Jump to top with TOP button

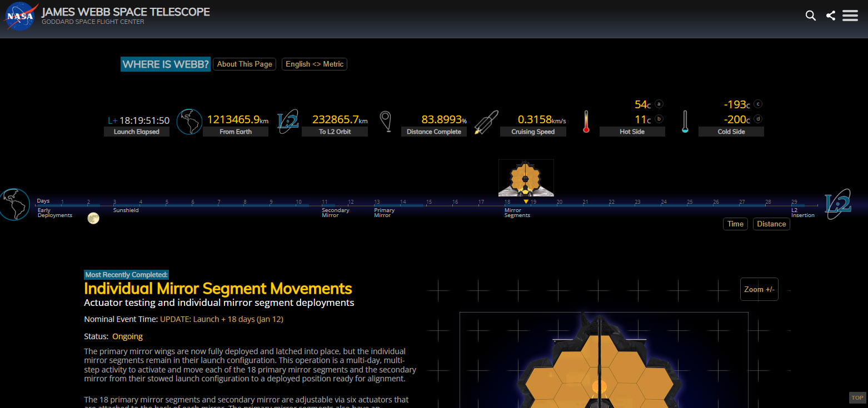coord(857,397)
